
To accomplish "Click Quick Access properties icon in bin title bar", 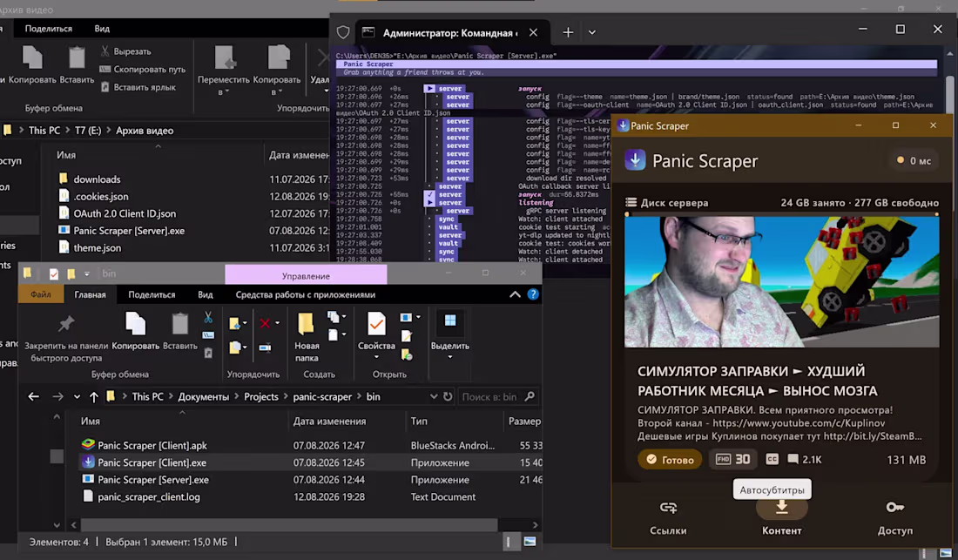I will [x=54, y=273].
